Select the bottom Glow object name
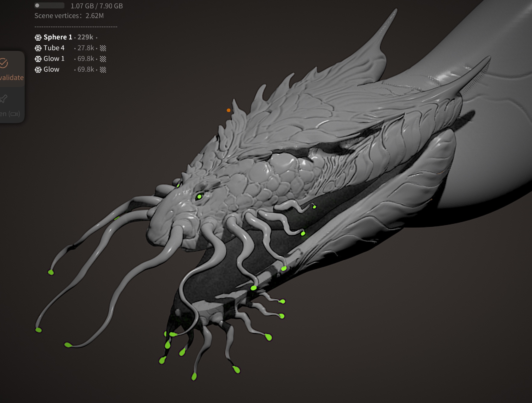The image size is (532, 403). (51, 70)
